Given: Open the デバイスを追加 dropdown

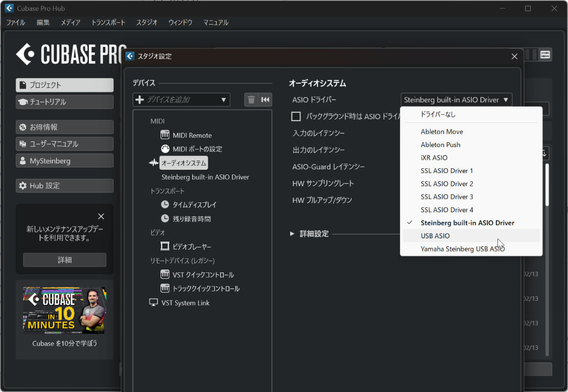Looking at the screenshot, I should [181, 100].
